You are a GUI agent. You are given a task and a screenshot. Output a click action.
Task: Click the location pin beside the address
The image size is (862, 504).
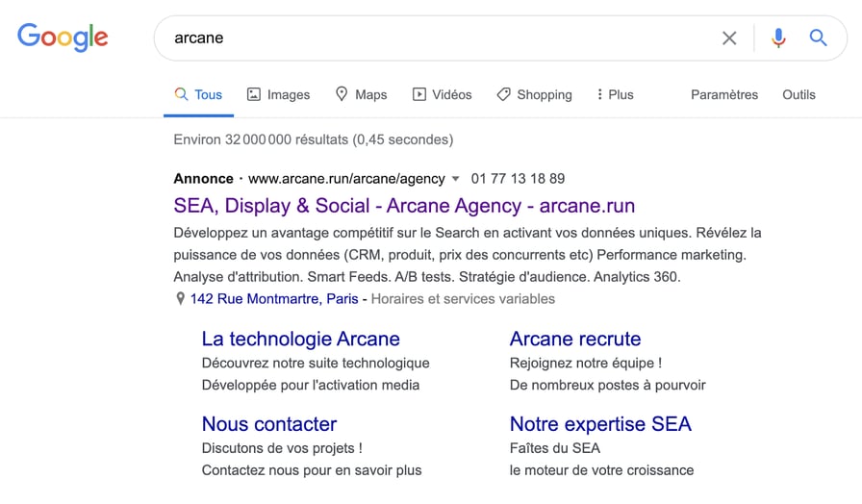click(x=180, y=299)
